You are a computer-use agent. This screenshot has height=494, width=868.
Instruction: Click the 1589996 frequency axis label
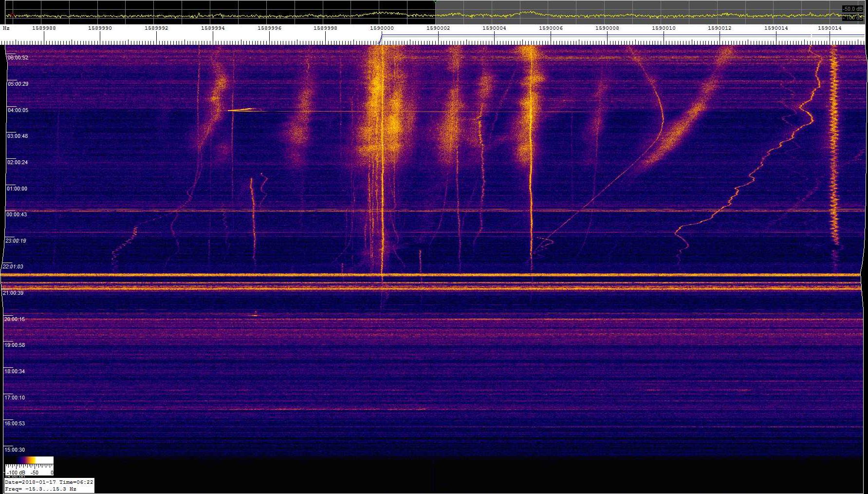(x=269, y=28)
